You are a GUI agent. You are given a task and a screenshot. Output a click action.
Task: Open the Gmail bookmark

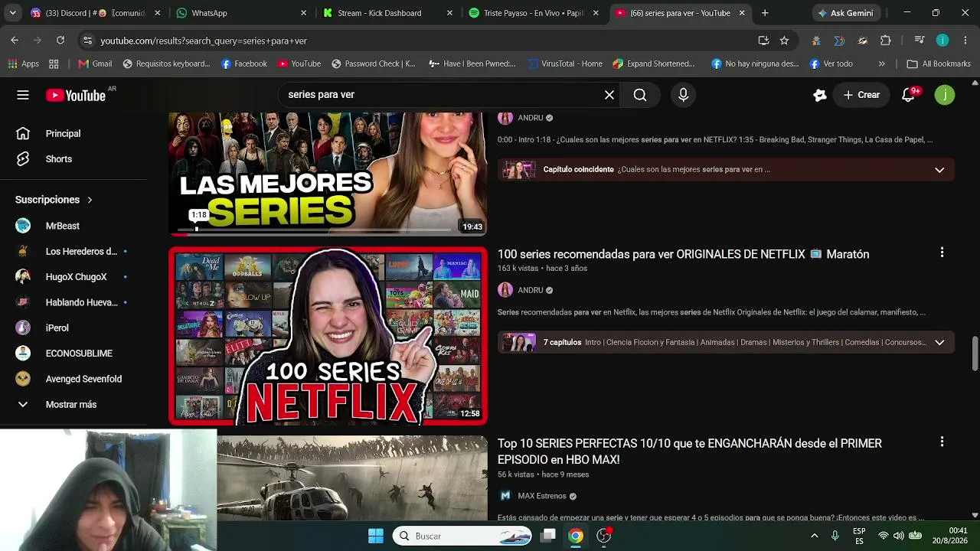tap(95, 64)
